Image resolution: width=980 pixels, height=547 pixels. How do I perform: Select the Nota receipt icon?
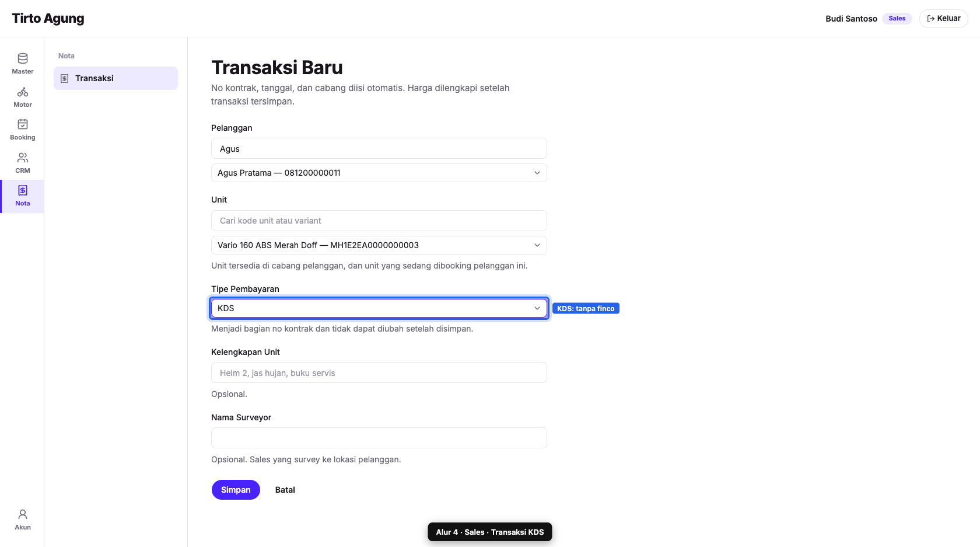[x=23, y=190]
